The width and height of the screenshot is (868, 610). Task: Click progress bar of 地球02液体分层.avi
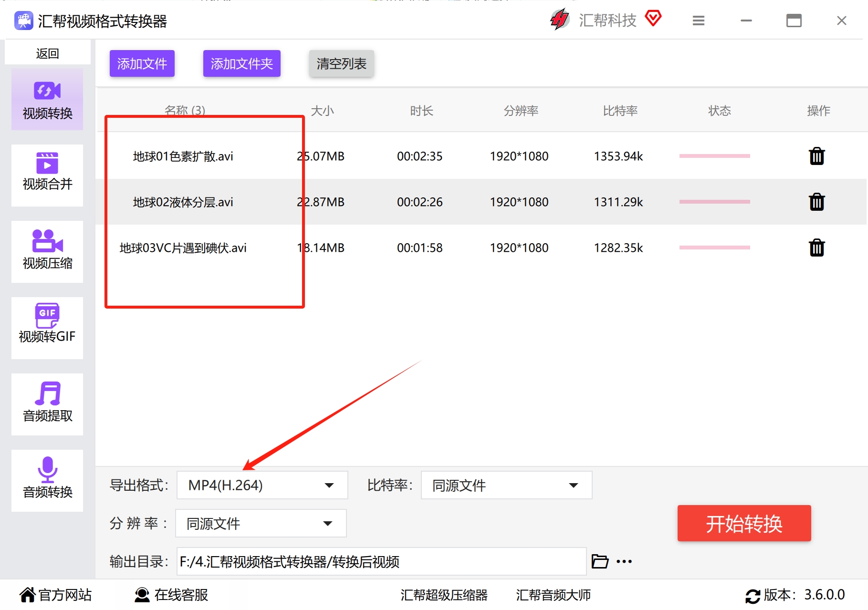714,202
